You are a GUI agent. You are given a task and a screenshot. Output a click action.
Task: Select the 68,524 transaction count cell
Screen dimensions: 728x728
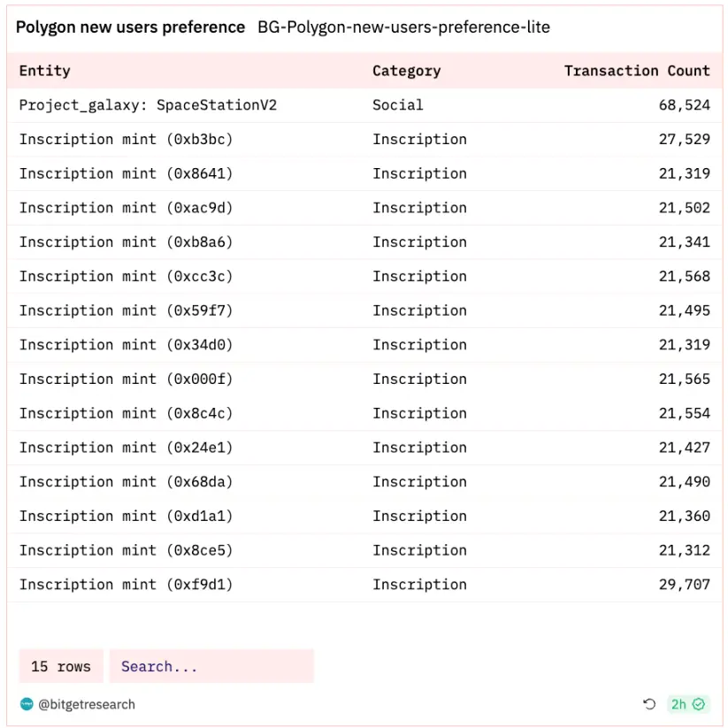point(684,105)
